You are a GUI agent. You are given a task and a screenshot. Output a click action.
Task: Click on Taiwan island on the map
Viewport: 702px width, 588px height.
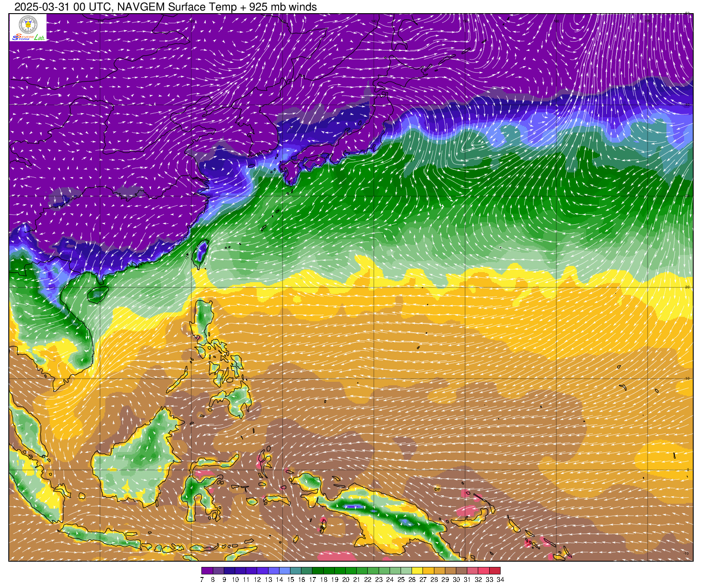tap(201, 254)
